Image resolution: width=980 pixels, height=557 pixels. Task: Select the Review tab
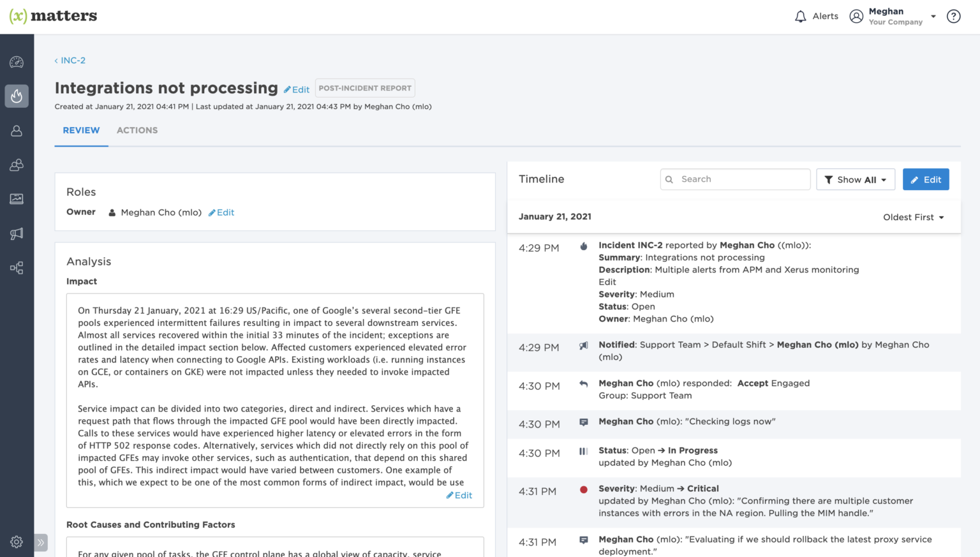[x=81, y=131]
